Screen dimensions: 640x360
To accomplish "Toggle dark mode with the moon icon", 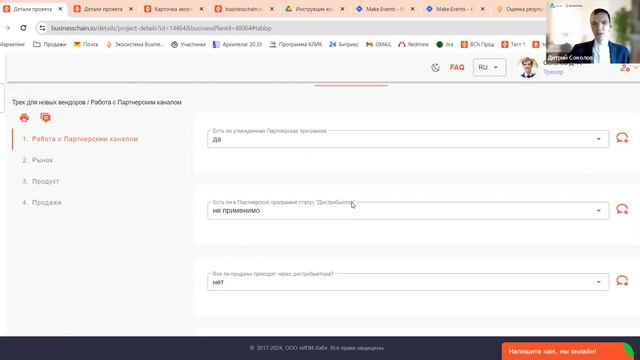I will click(x=436, y=68).
